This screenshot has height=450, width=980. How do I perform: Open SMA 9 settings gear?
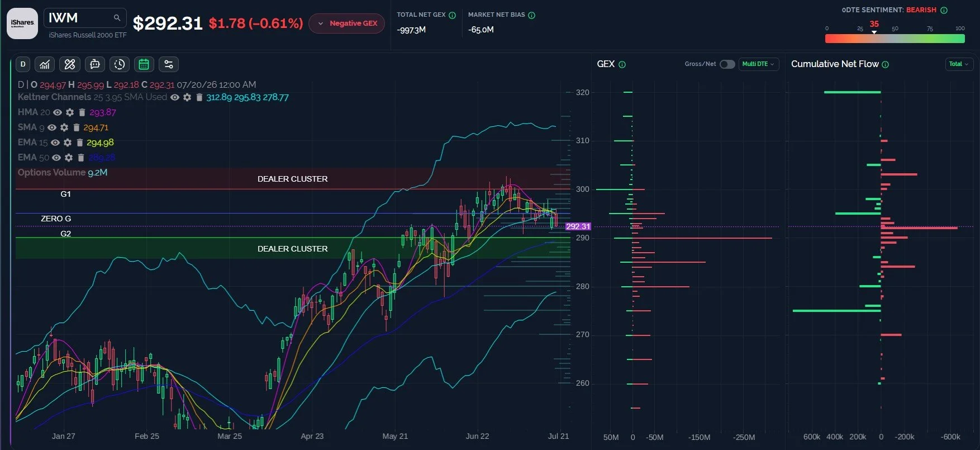click(64, 127)
